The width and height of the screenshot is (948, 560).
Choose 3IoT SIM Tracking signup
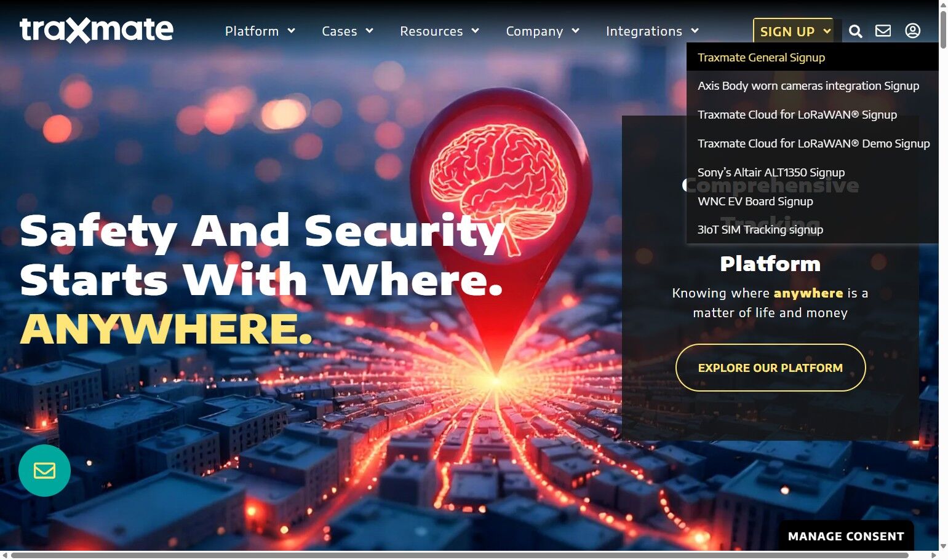tap(760, 229)
